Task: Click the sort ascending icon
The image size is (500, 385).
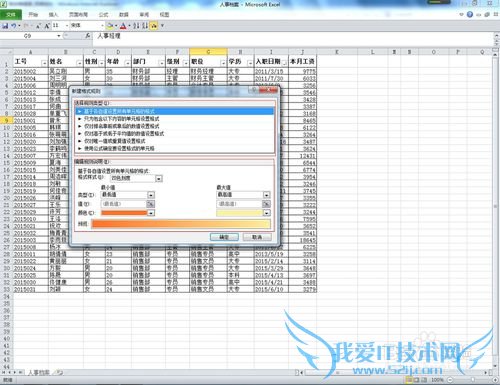Action: pyautogui.click(x=136, y=26)
